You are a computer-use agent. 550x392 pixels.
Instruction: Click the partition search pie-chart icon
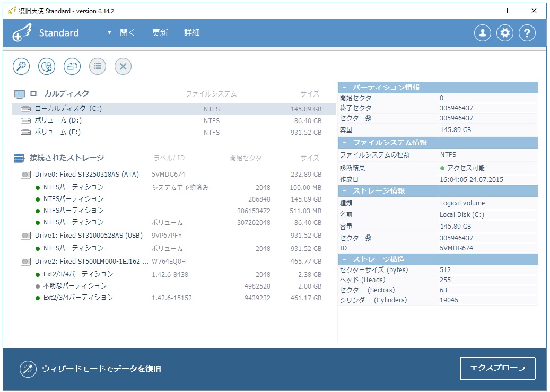pyautogui.click(x=47, y=66)
